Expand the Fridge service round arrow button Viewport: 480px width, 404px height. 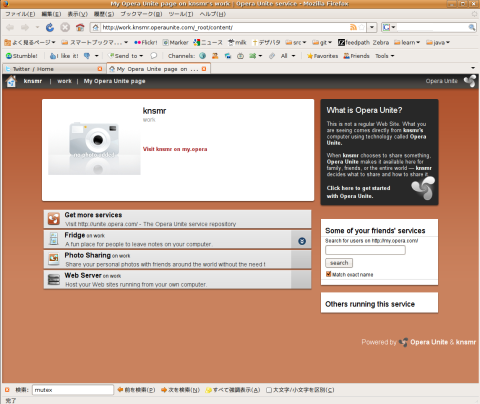pos(302,241)
